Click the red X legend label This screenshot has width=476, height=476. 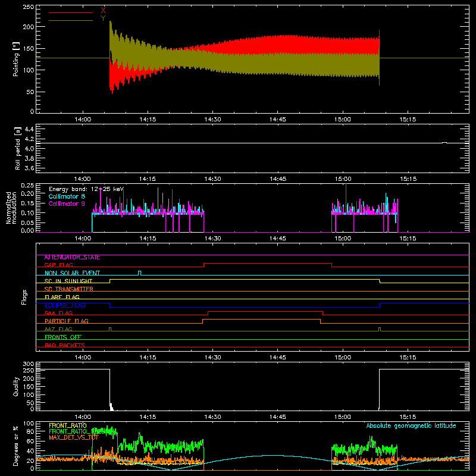pos(103,10)
